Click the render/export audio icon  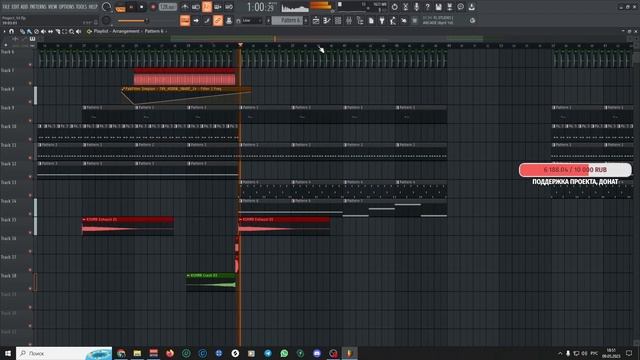[x=449, y=7]
